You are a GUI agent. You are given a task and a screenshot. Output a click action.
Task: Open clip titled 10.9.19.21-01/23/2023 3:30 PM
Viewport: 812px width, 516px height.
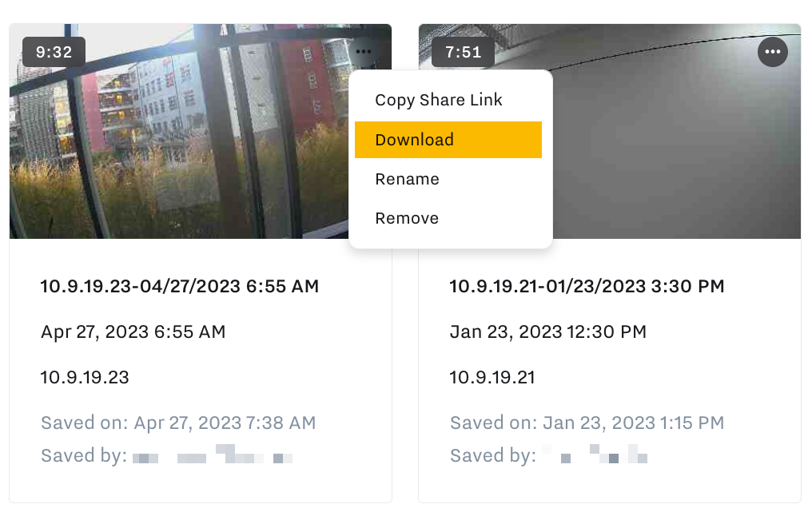click(x=587, y=286)
